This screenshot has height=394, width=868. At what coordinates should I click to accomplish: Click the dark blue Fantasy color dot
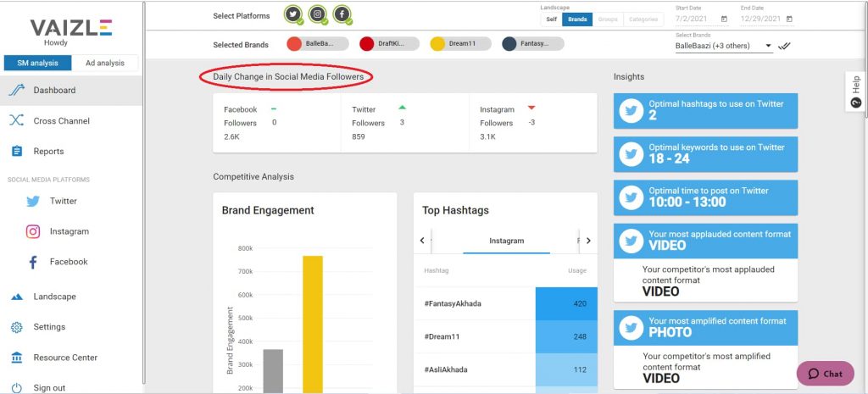509,44
